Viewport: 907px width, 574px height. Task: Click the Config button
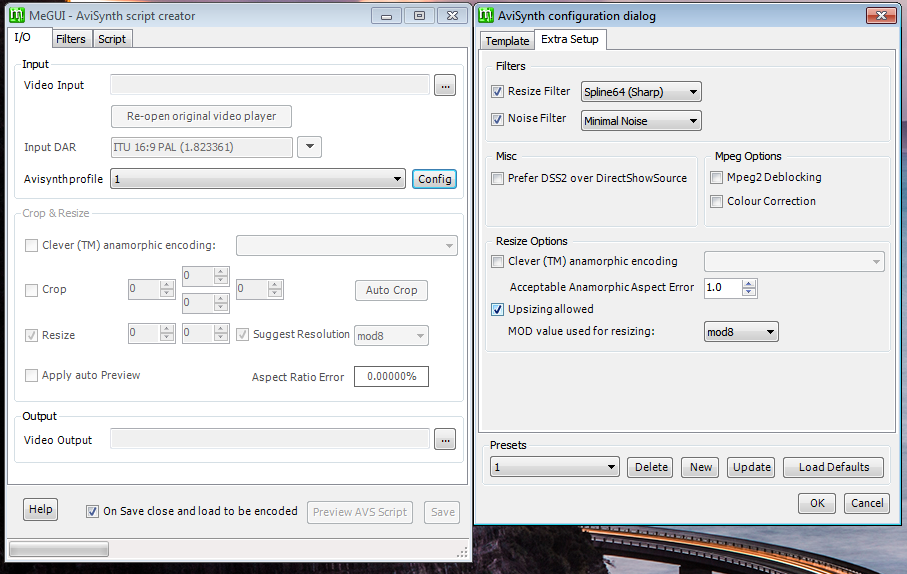tap(434, 179)
